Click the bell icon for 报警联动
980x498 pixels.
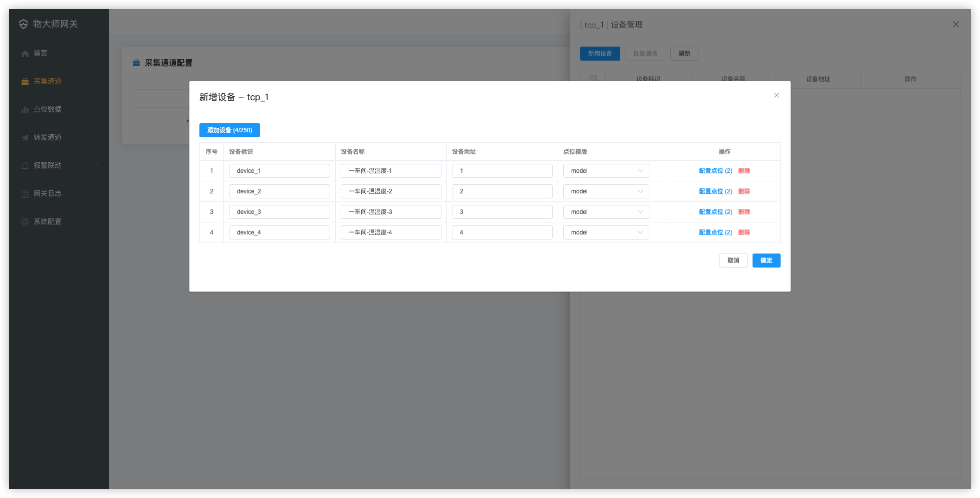click(x=25, y=166)
